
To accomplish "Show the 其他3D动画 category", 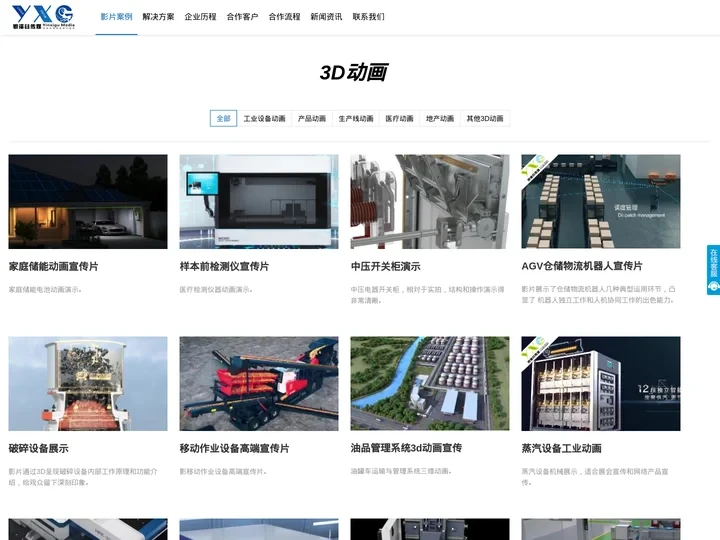I will pos(485,118).
